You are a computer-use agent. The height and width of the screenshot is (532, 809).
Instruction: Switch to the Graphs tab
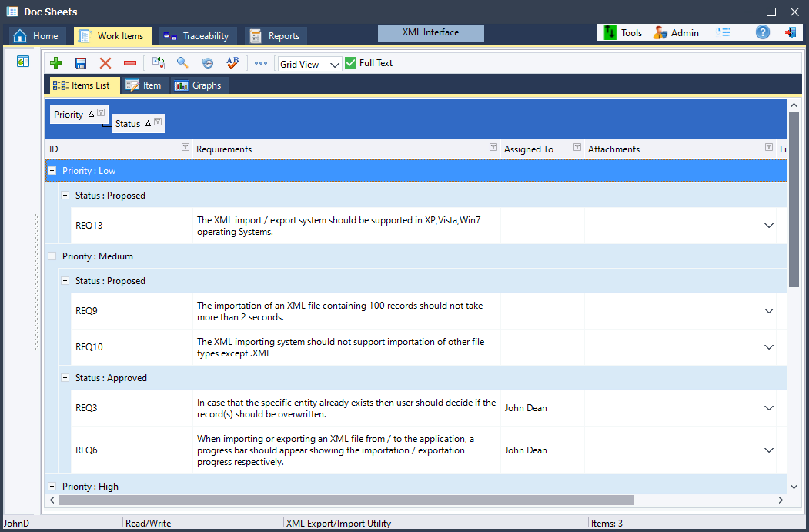(199, 85)
